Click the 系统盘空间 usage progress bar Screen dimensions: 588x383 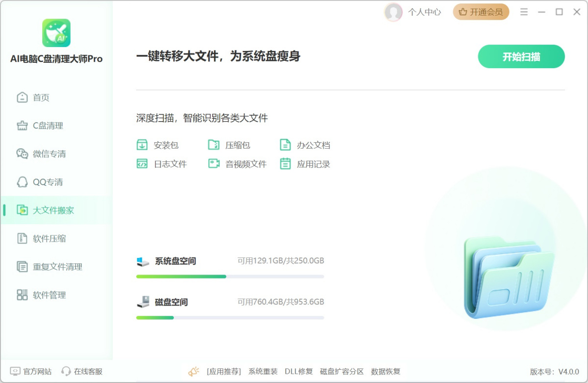pos(230,277)
